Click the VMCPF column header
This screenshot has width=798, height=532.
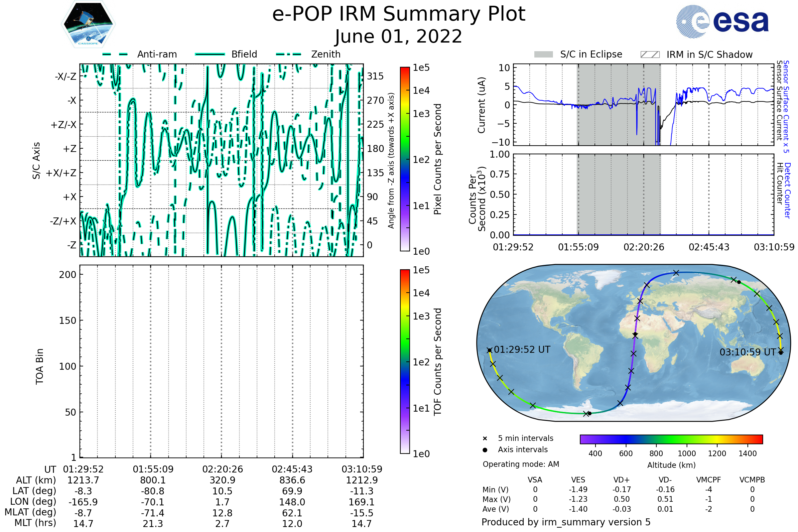coord(709,480)
